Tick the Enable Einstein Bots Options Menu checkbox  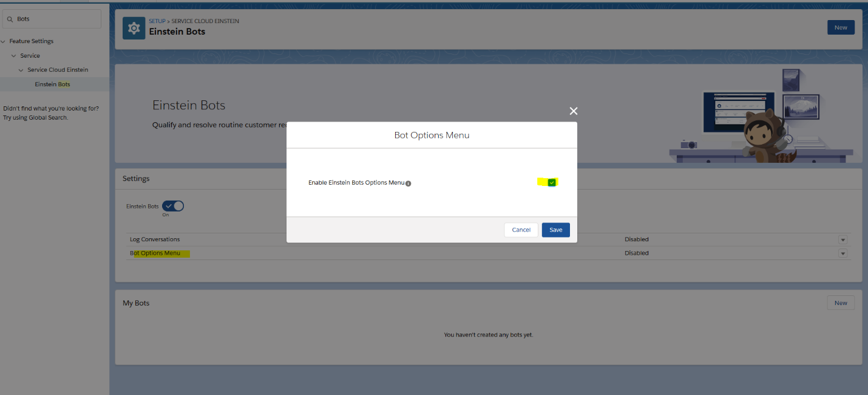[x=552, y=182]
